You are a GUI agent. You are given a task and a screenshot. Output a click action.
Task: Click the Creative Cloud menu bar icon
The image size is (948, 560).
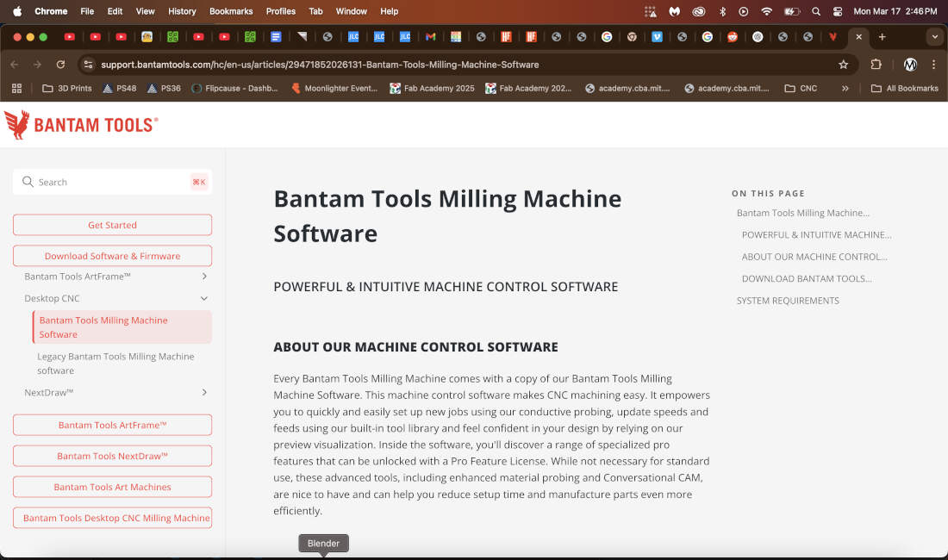pos(698,11)
